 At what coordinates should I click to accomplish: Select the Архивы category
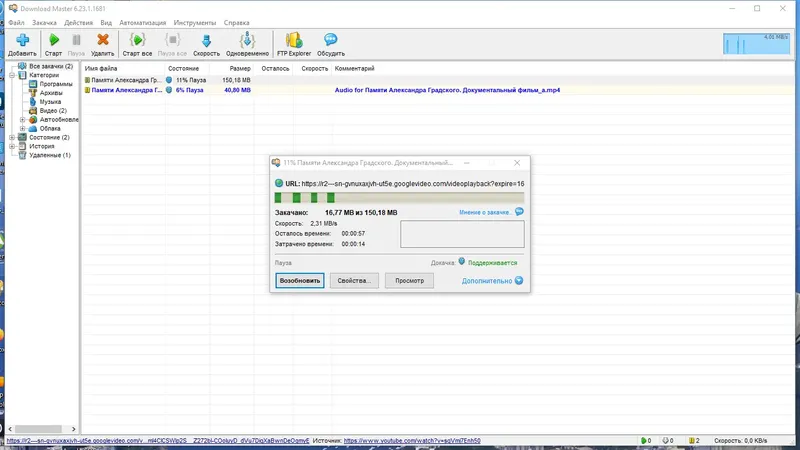coord(51,93)
